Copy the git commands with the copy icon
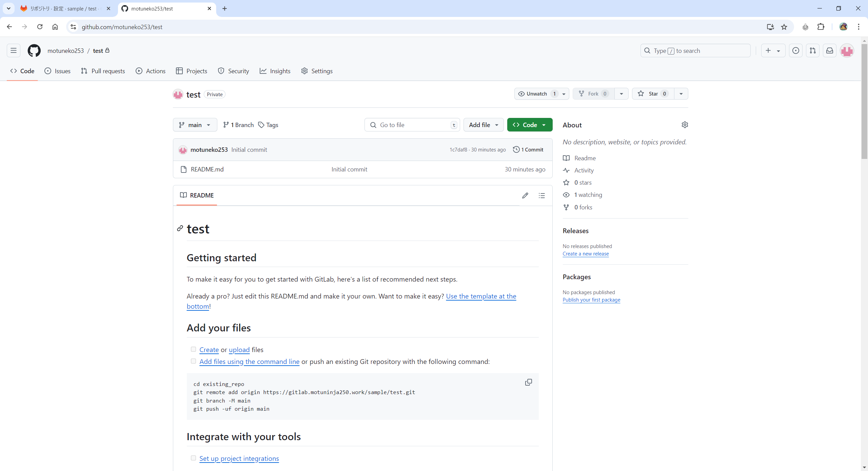868x471 pixels. (528, 382)
